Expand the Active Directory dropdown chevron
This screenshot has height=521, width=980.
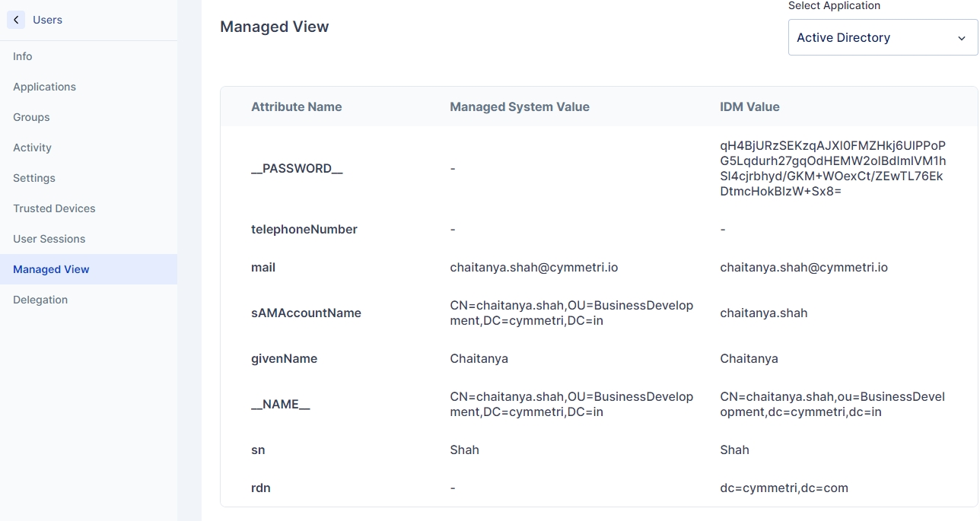pos(961,38)
